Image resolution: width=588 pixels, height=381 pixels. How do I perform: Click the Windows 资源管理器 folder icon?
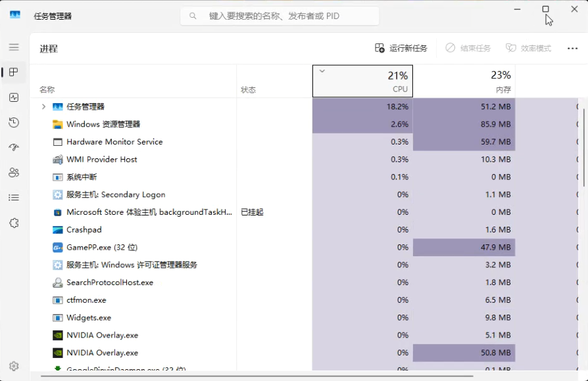tap(57, 124)
